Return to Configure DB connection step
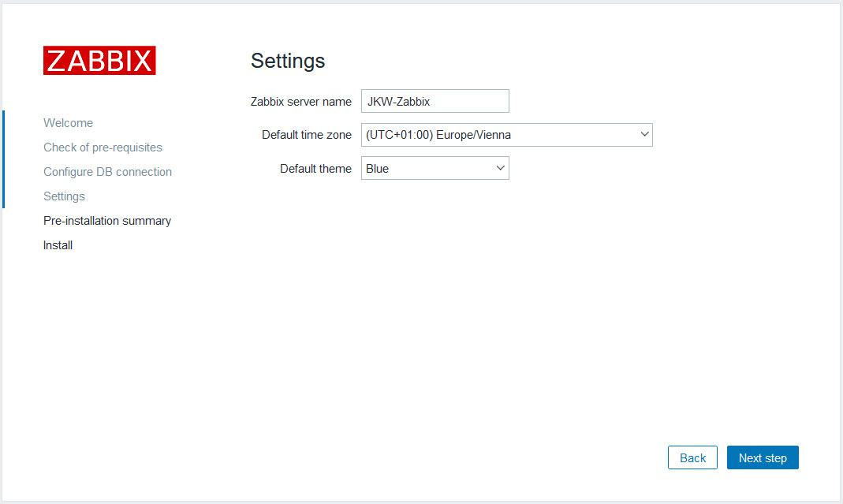This screenshot has height=504, width=843. [x=107, y=172]
